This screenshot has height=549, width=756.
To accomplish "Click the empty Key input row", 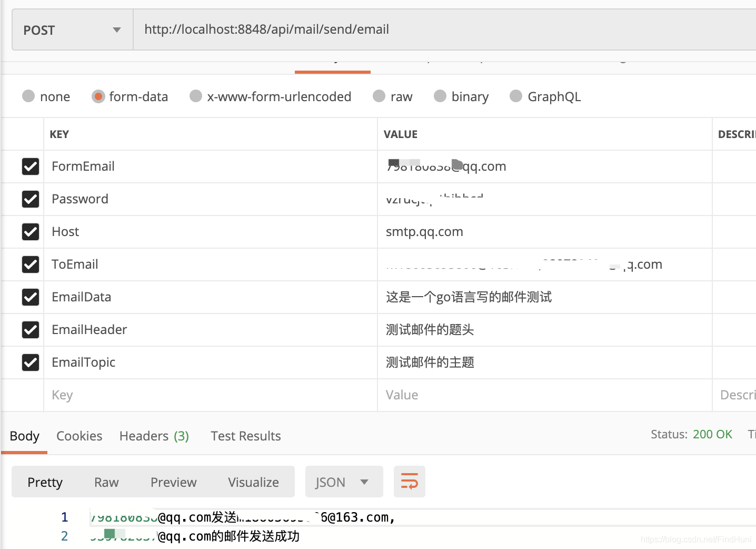I will (x=158, y=395).
